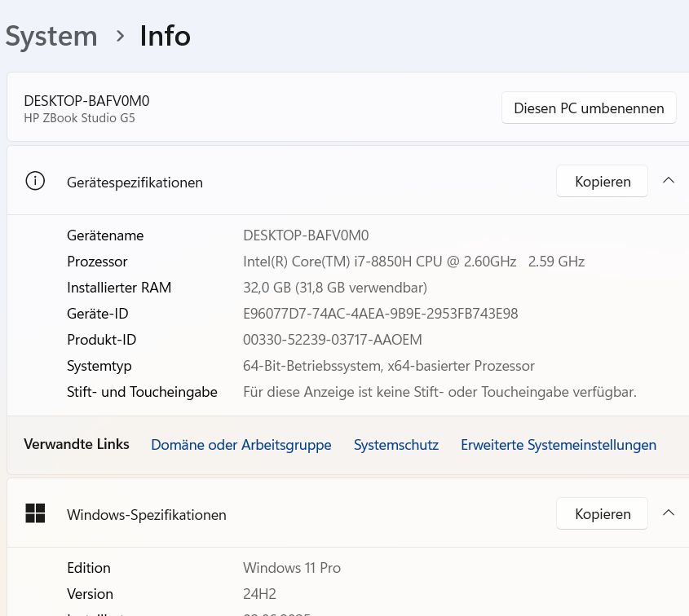Select the Stift- oder Toucheingabe availability text
689x616 pixels.
point(439,392)
